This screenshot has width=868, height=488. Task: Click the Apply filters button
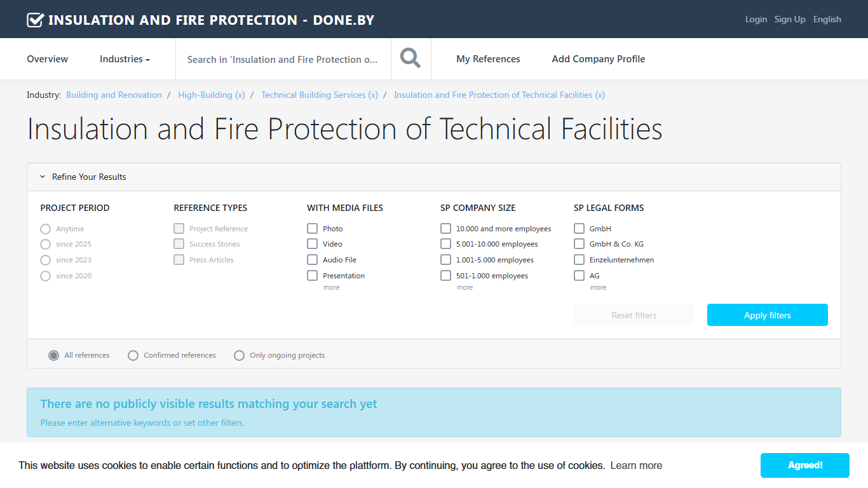point(767,315)
